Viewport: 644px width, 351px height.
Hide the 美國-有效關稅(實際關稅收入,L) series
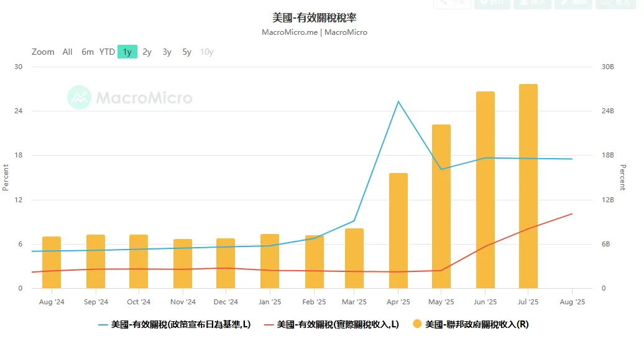point(338,325)
